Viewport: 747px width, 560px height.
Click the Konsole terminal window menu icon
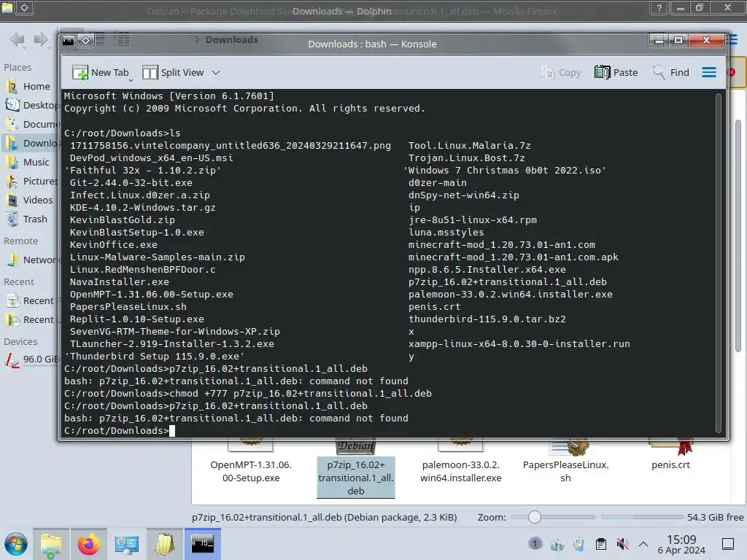69,41
